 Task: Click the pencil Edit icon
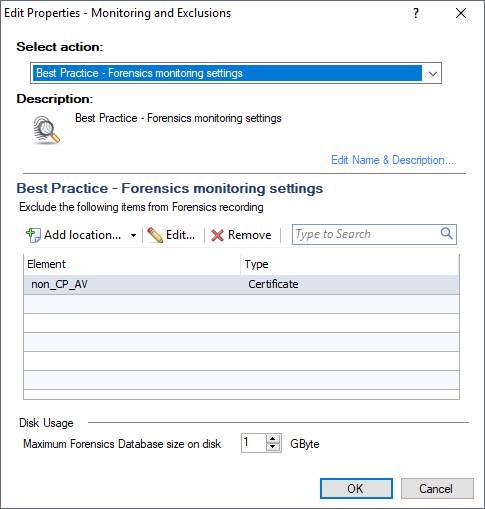[x=155, y=235]
